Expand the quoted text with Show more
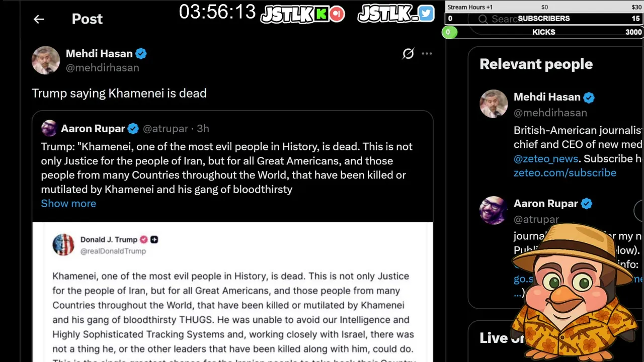 tap(68, 204)
